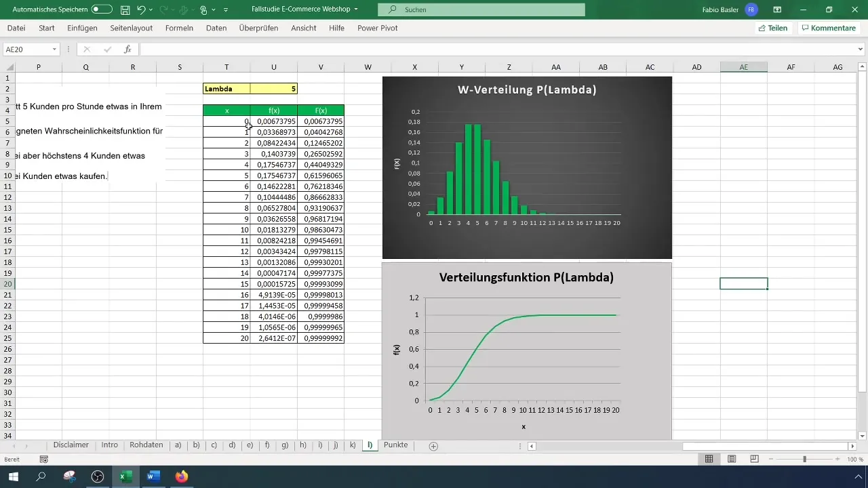Open the Datei menu
Viewport: 868px width, 488px height.
point(16,28)
